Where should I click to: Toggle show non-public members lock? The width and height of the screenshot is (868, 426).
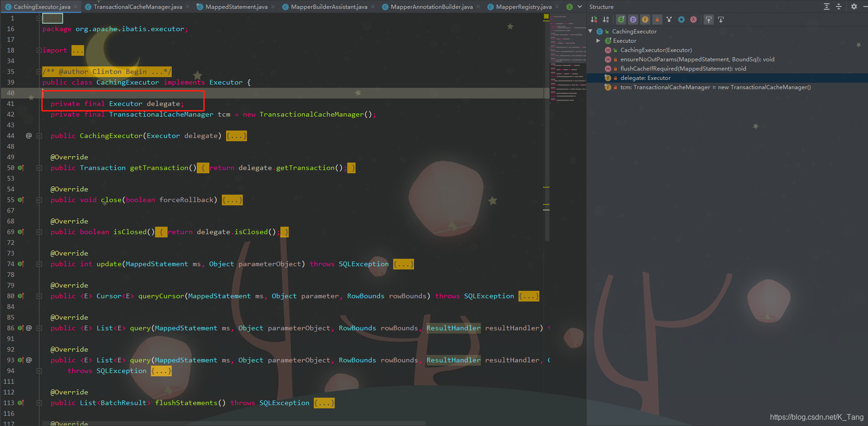point(657,20)
